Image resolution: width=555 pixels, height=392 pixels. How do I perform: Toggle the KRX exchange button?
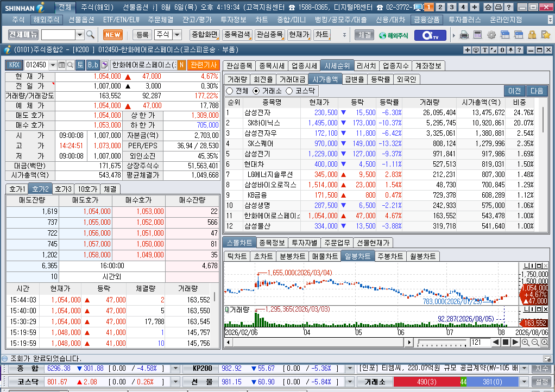tap(14, 65)
